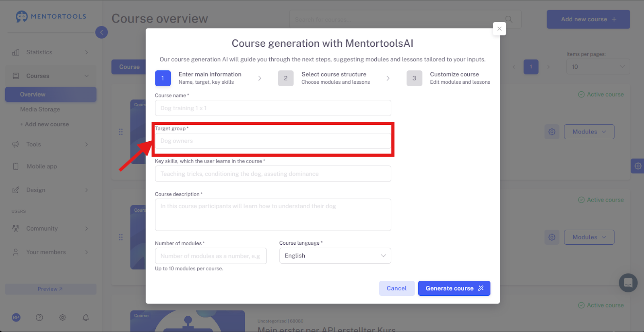Open the notifications bell

click(x=86, y=318)
